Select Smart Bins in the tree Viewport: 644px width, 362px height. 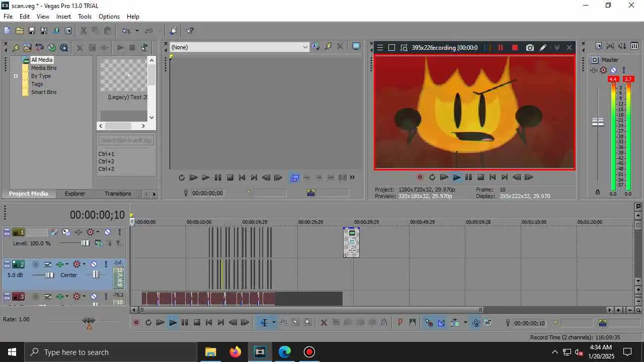[44, 92]
